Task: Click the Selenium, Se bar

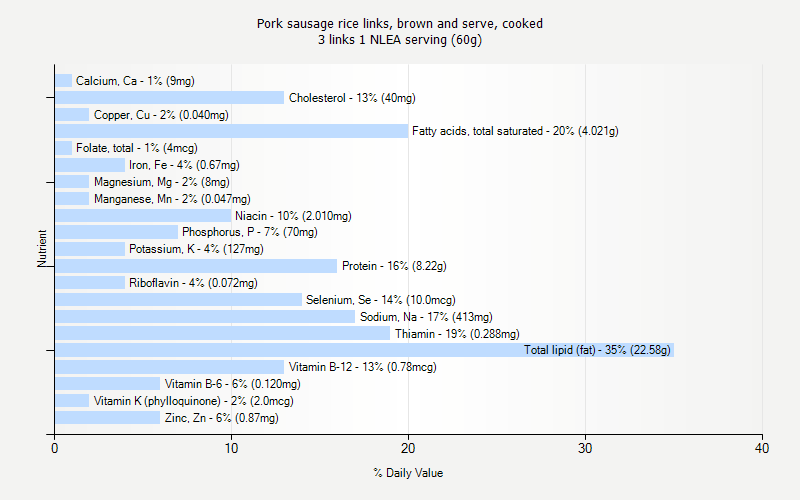Action: point(178,299)
